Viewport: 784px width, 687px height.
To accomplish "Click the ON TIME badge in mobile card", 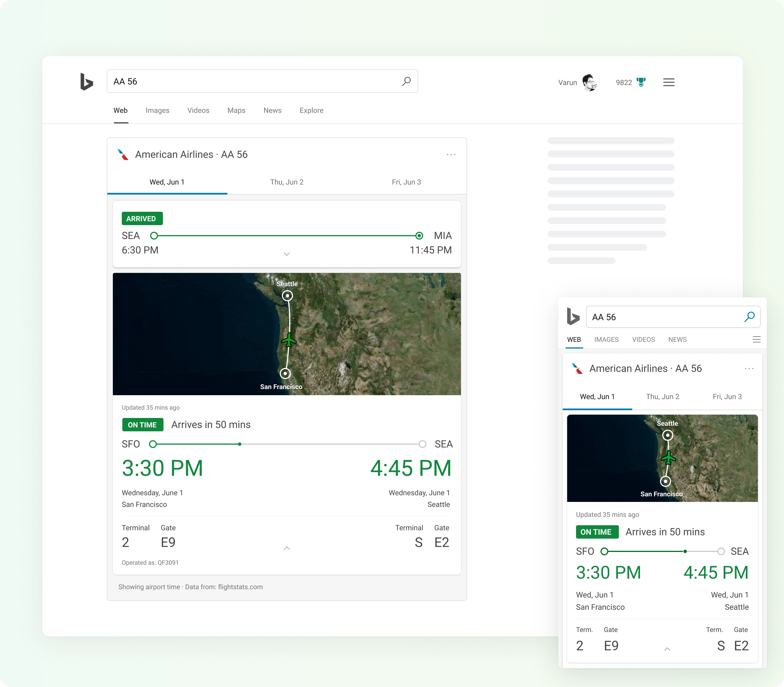I will [597, 532].
